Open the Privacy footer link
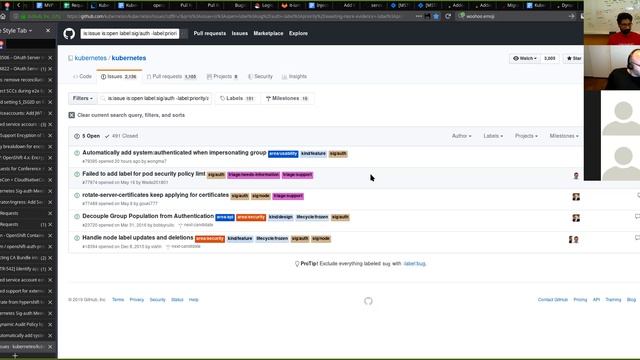Image resolution: width=640 pixels, height=360 pixels. click(x=137, y=300)
